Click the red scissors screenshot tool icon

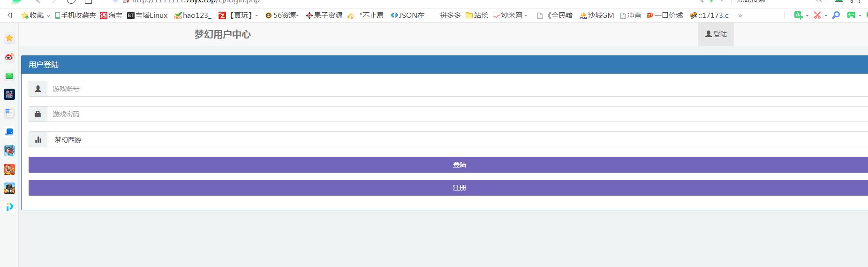[817, 15]
